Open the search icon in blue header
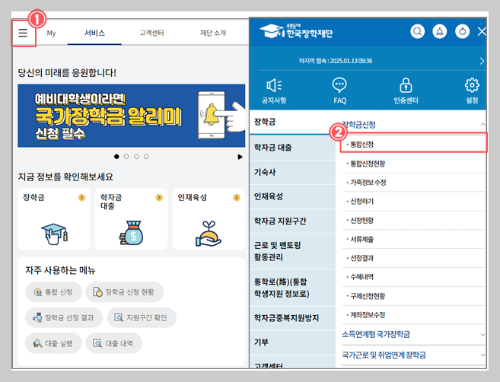Image resolution: width=500 pixels, height=382 pixels. 417,32
